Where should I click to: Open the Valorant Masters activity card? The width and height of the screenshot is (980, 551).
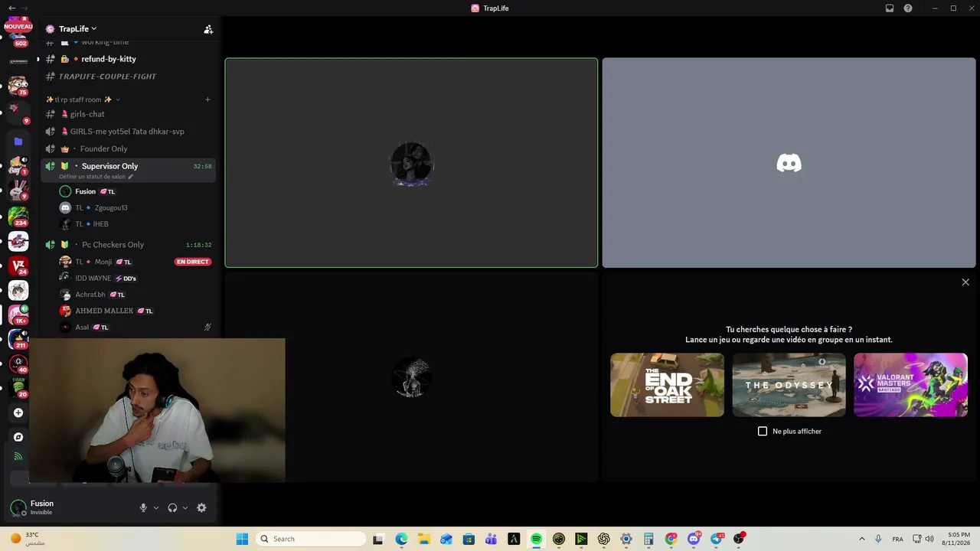tap(910, 385)
